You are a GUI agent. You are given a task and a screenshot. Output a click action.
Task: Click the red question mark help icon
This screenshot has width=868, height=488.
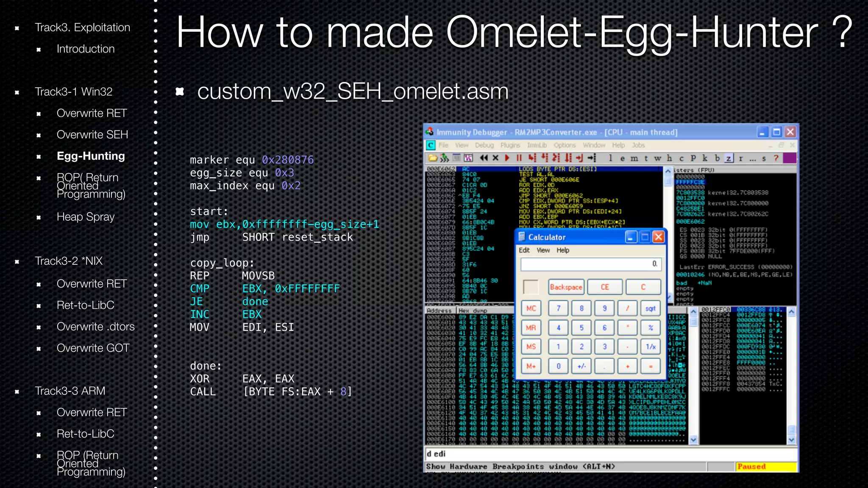click(x=776, y=158)
